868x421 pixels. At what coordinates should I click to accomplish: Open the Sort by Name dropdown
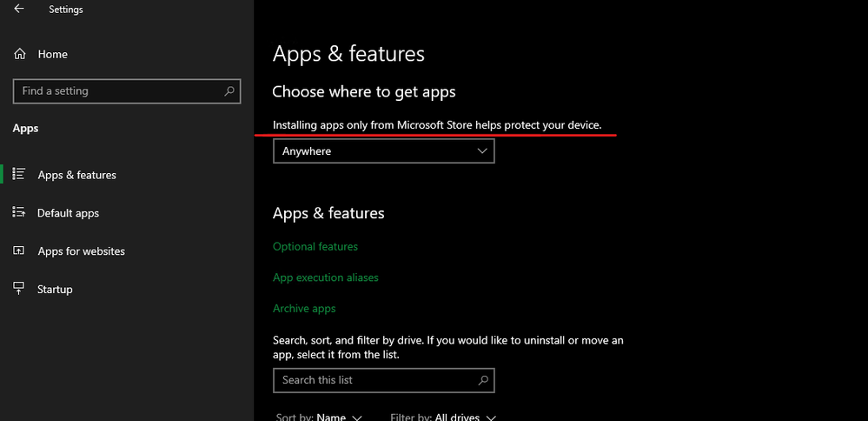point(319,418)
